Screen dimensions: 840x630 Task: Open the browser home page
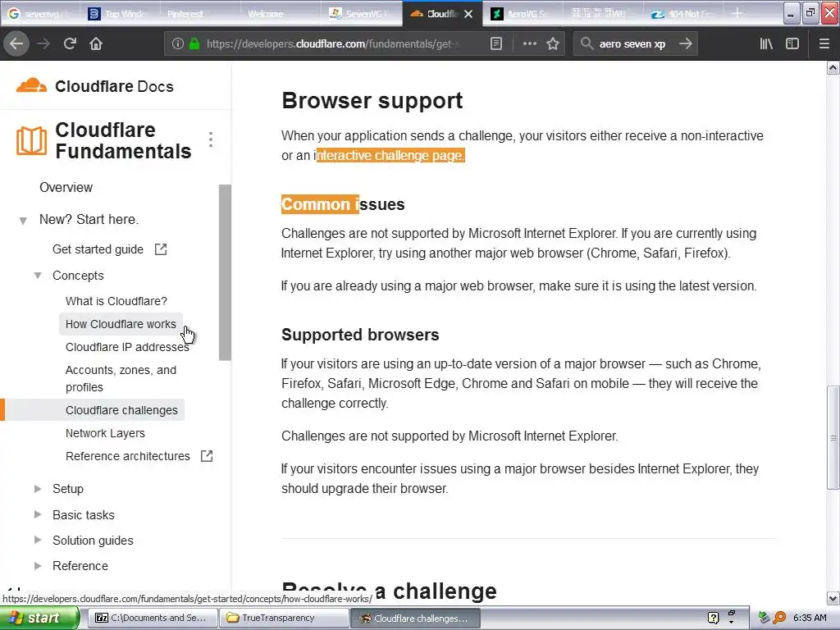pyautogui.click(x=96, y=44)
